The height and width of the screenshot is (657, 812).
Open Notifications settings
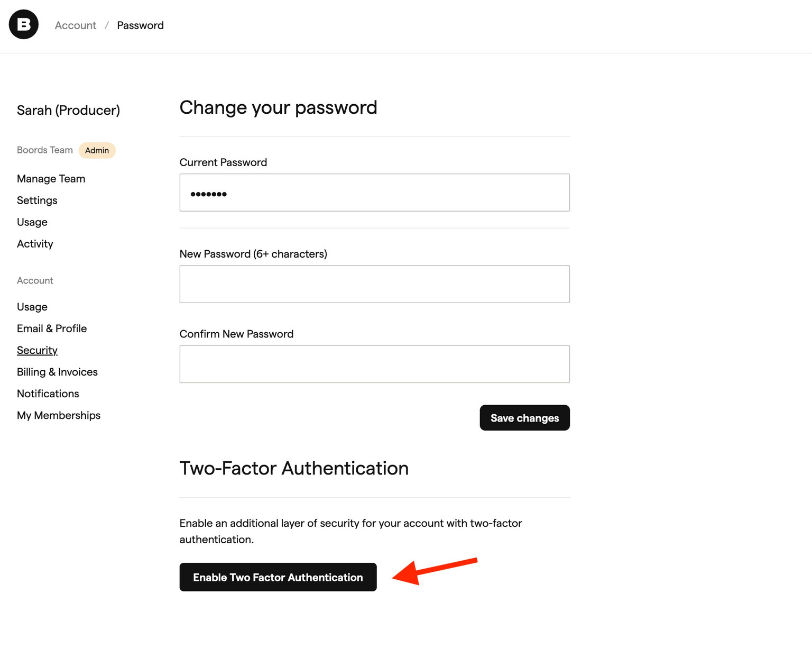click(x=48, y=394)
